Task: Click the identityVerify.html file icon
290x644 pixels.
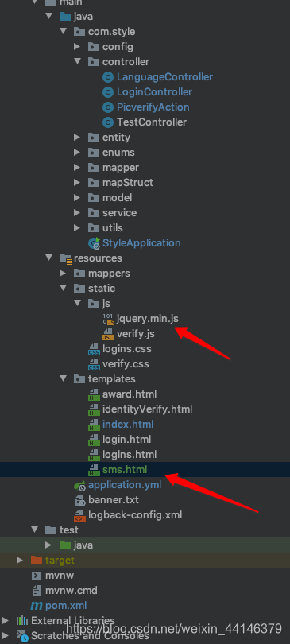Action: (95, 409)
